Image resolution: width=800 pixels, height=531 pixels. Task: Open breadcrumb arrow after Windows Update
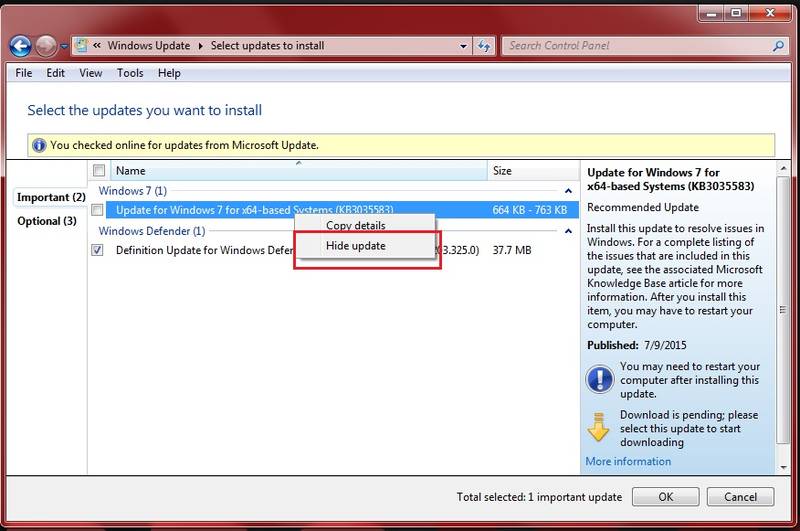pos(201,46)
